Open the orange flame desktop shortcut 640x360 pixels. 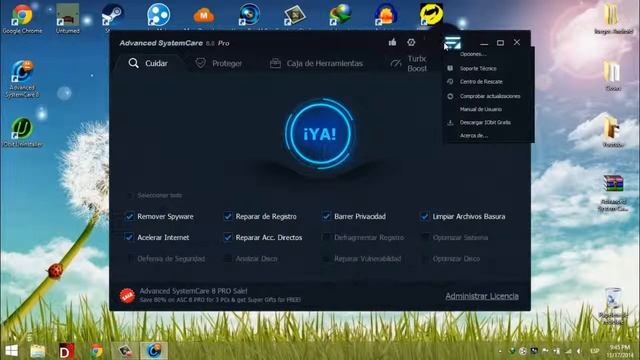pyautogui.click(x=385, y=15)
